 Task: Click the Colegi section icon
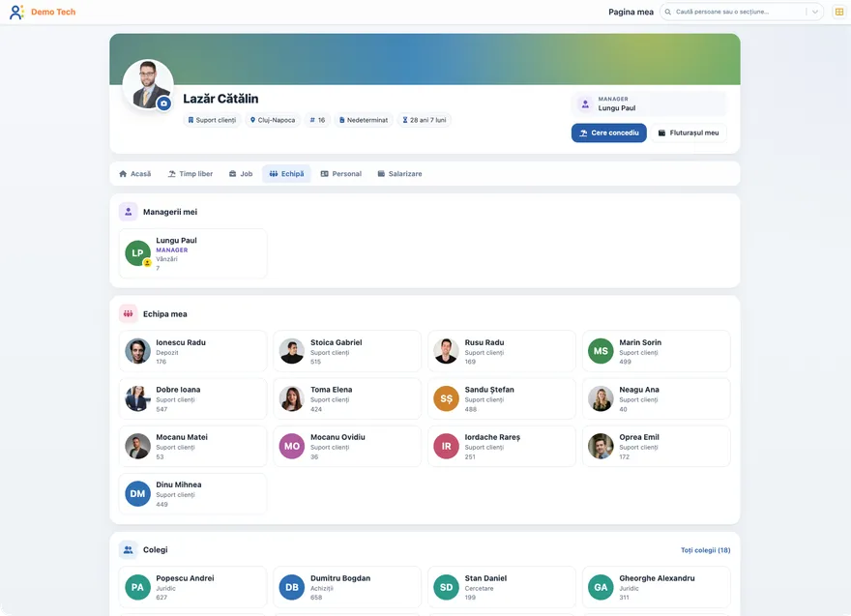128,550
